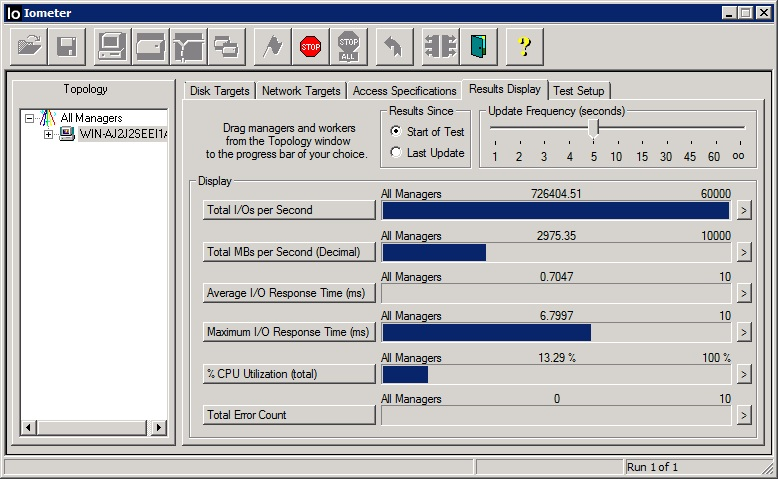
Task: Start a new network worker icon
Action: [189, 47]
